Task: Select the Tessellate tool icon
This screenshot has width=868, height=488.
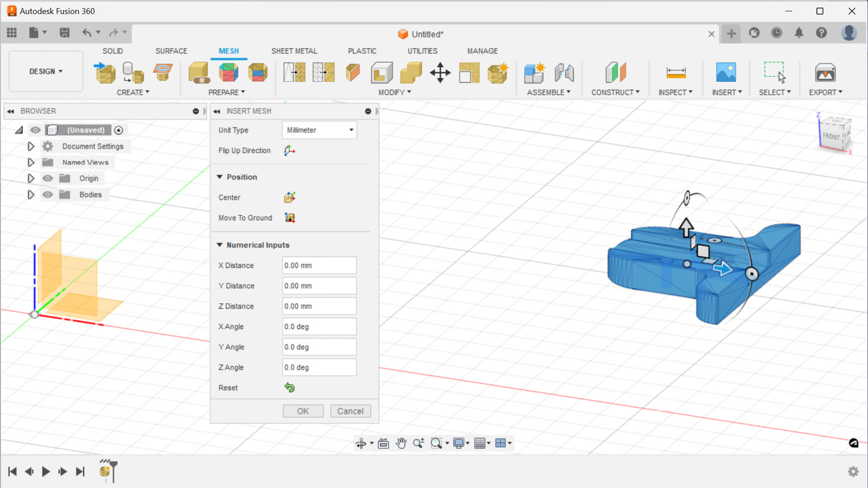Action: 133,72
